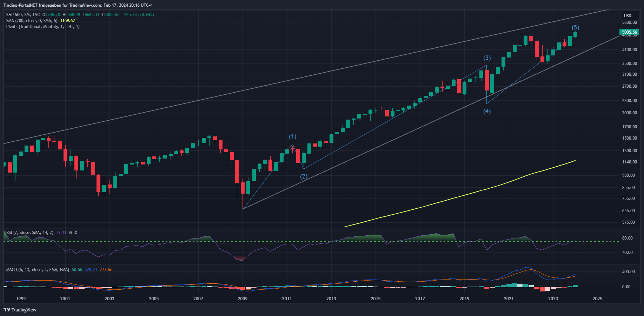Click the orange MACD signal value 277.56

[x=106, y=270]
